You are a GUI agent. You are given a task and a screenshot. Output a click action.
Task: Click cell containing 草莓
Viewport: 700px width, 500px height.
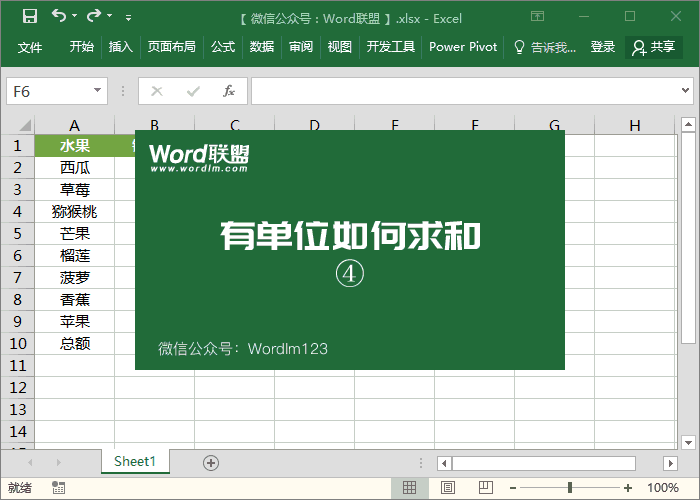tap(75, 190)
